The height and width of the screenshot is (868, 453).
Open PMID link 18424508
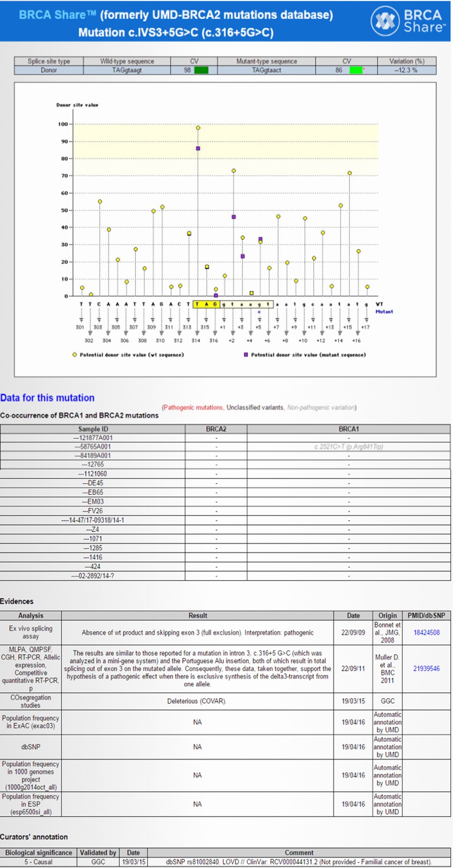[x=426, y=633]
